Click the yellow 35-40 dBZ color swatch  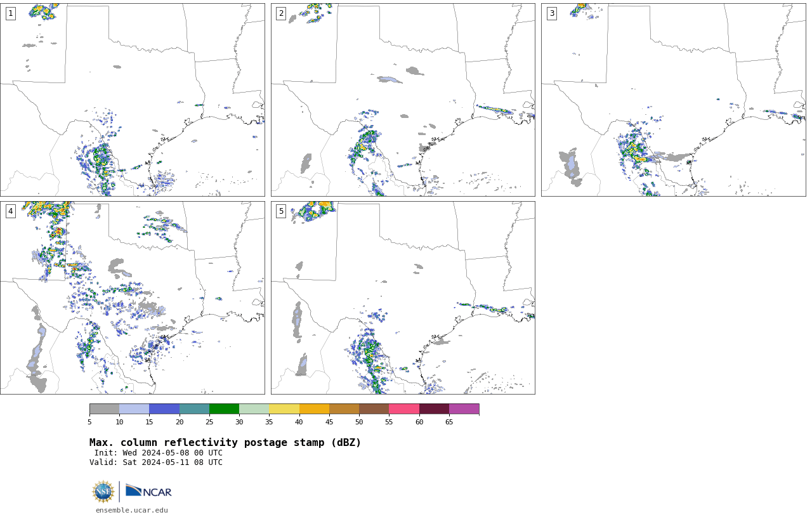[x=284, y=409]
